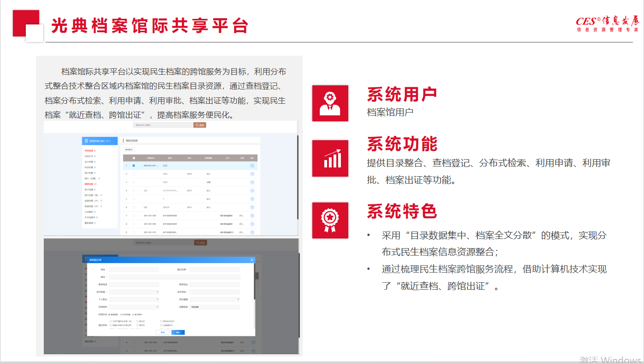The width and height of the screenshot is (644, 363).
Task: Open the 政治面貌 dropdown
Action: click(215, 299)
